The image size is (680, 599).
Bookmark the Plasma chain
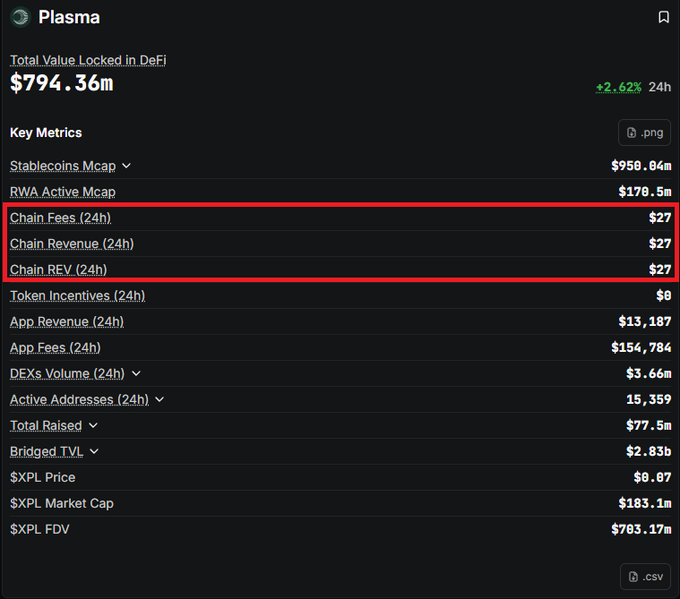point(663,17)
